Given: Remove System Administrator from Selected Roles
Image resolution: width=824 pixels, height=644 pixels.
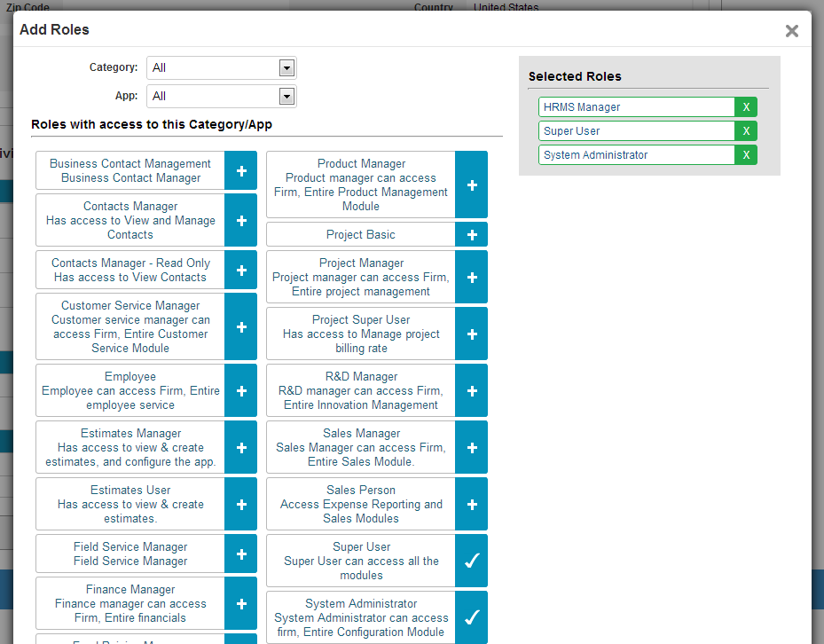Looking at the screenshot, I should coord(746,155).
